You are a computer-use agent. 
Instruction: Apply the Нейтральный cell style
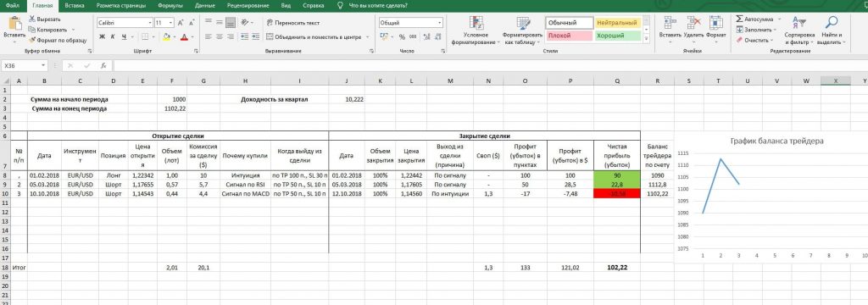coord(618,23)
